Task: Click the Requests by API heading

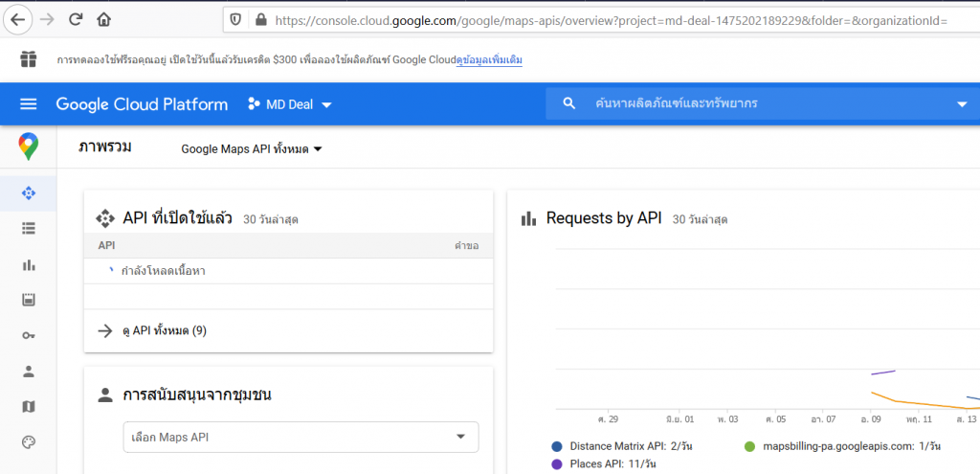Action: pyautogui.click(x=604, y=218)
